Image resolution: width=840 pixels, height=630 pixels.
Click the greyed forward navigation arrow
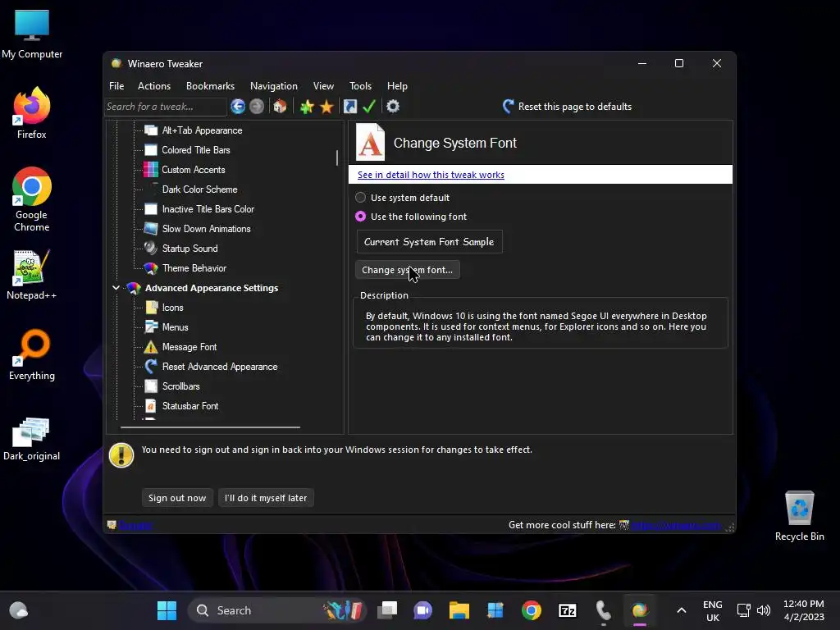tap(257, 107)
